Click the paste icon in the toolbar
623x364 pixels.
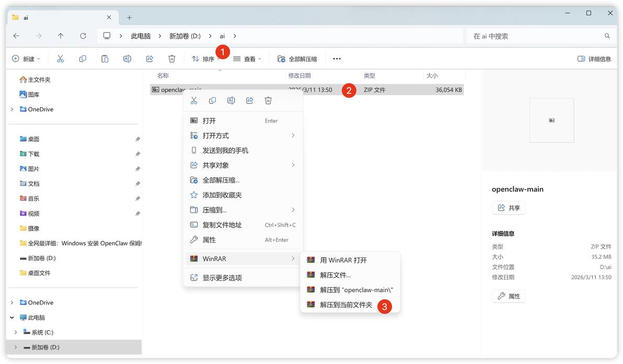tap(105, 58)
